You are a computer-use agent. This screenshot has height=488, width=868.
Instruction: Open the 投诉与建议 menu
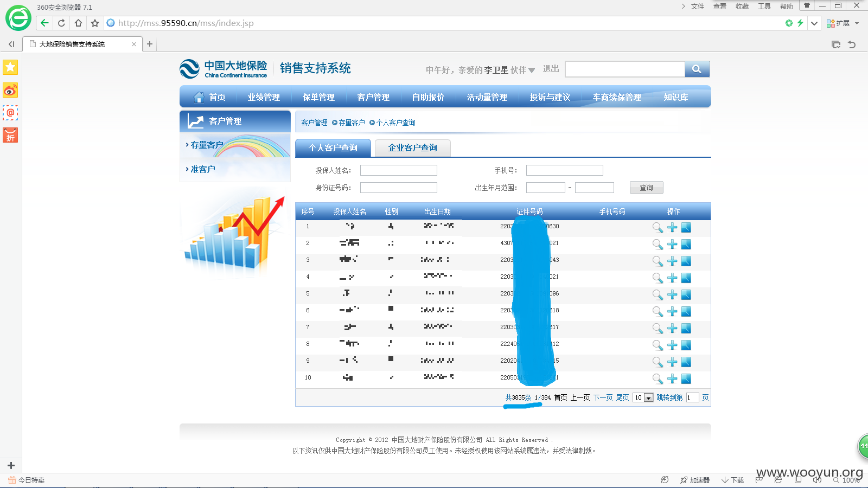coord(550,97)
